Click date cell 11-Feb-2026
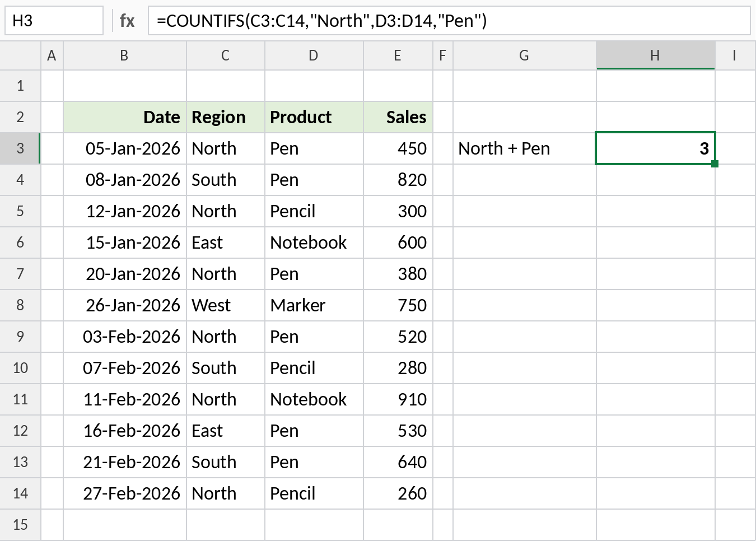 tap(125, 399)
